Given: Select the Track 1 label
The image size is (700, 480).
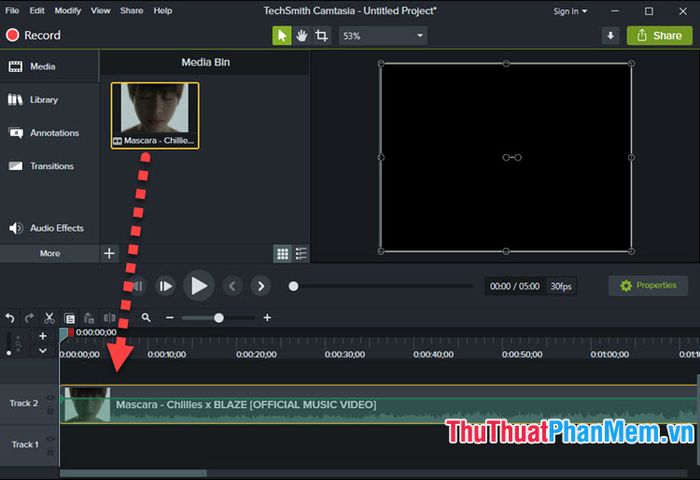Looking at the screenshot, I should point(25,445).
